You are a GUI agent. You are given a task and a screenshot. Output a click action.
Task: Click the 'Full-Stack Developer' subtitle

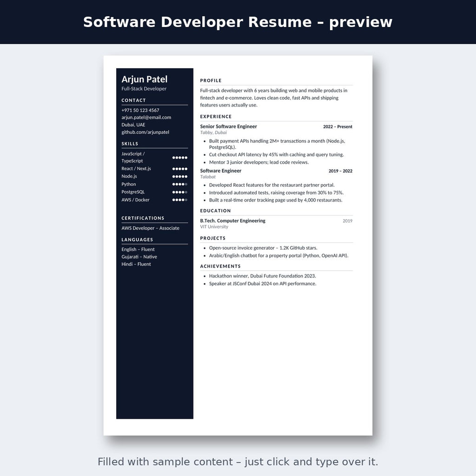pyautogui.click(x=144, y=89)
